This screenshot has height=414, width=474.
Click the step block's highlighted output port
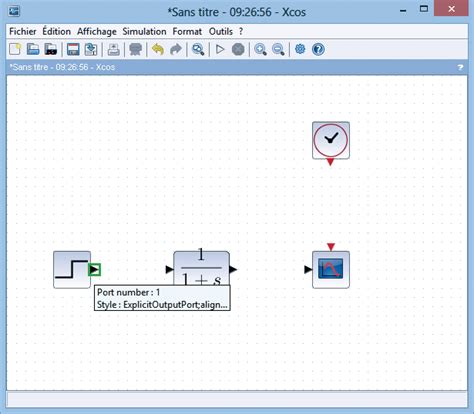pos(94,270)
